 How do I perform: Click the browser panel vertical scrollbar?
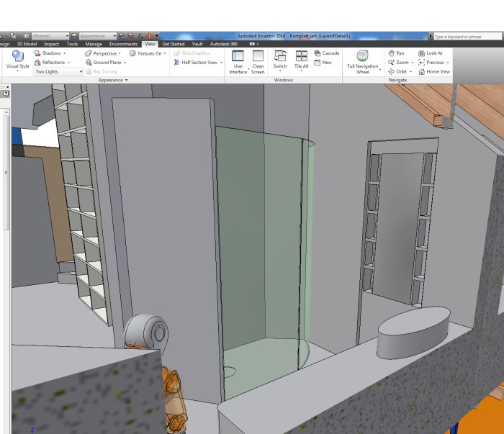click(x=6, y=173)
